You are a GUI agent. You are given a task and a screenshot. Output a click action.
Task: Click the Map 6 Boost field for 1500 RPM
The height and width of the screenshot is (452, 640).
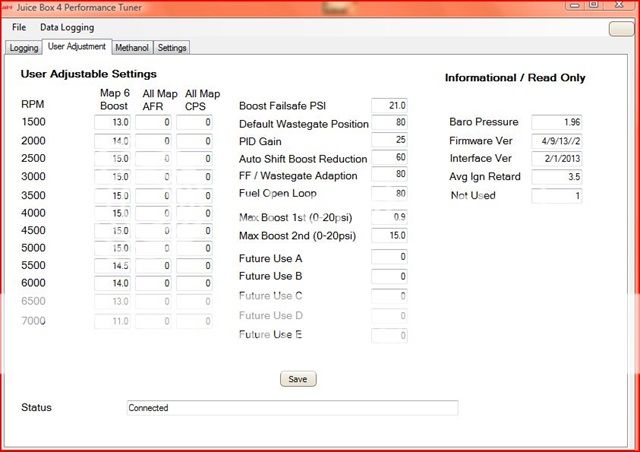point(113,123)
